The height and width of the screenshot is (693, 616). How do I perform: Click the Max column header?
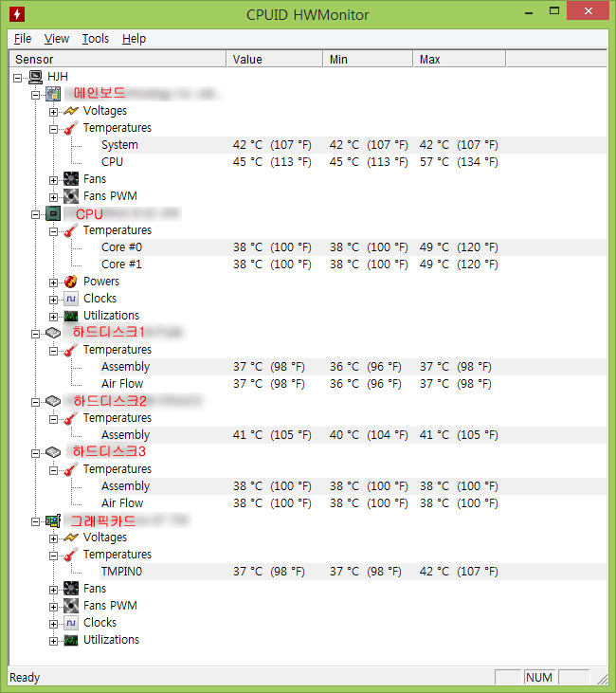459,59
